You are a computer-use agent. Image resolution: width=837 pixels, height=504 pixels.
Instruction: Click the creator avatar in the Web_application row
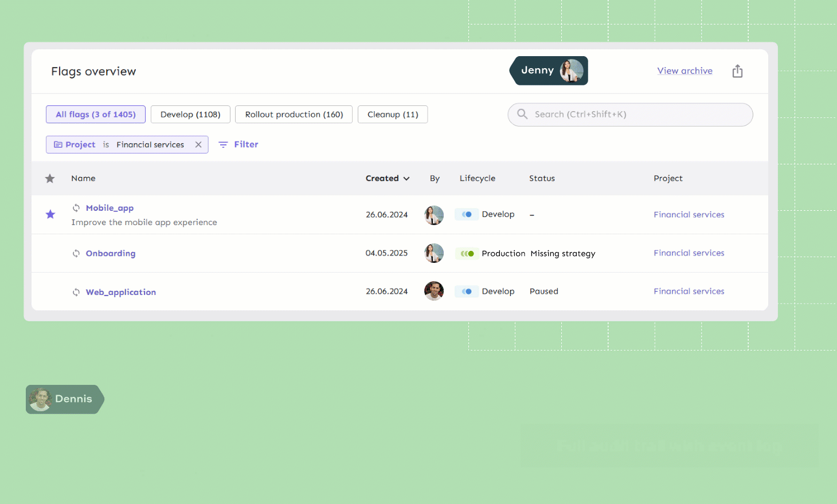[434, 291]
